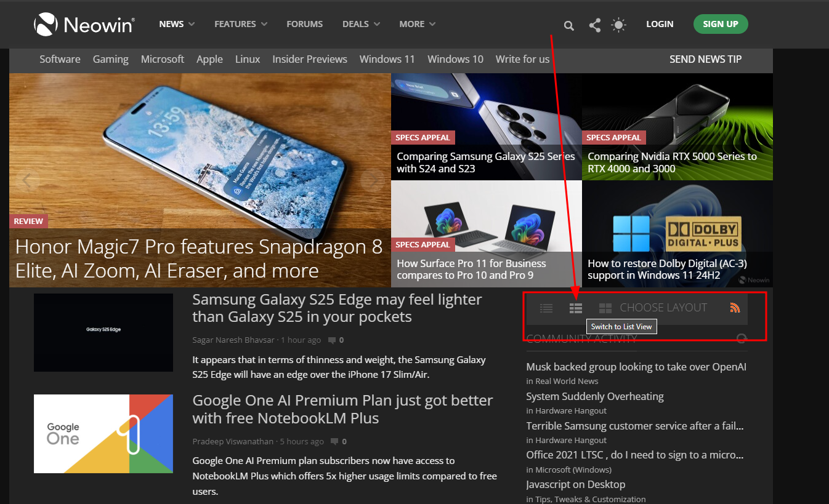Click the Galaxy S25 Edge article thumbnail
This screenshot has height=504, width=829.
(103, 332)
